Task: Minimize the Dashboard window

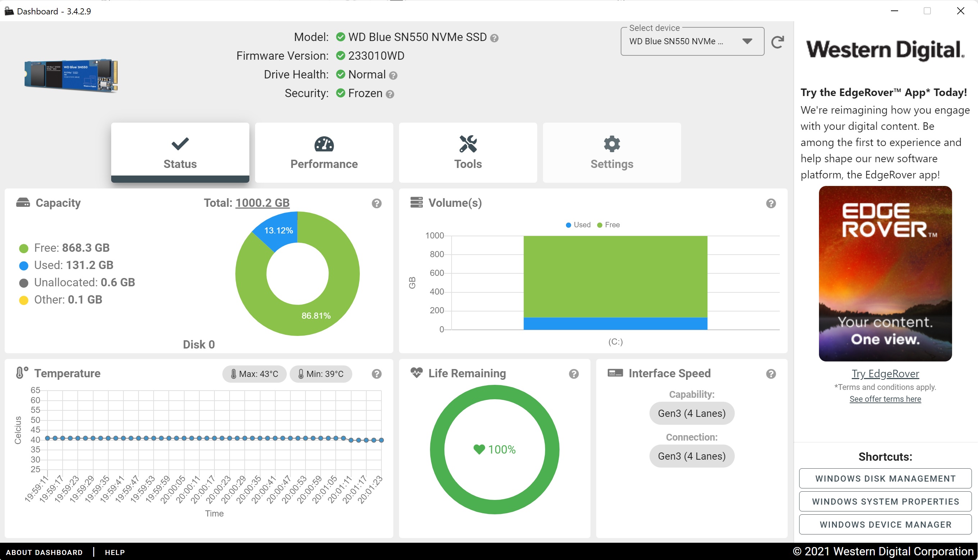Action: (x=894, y=11)
